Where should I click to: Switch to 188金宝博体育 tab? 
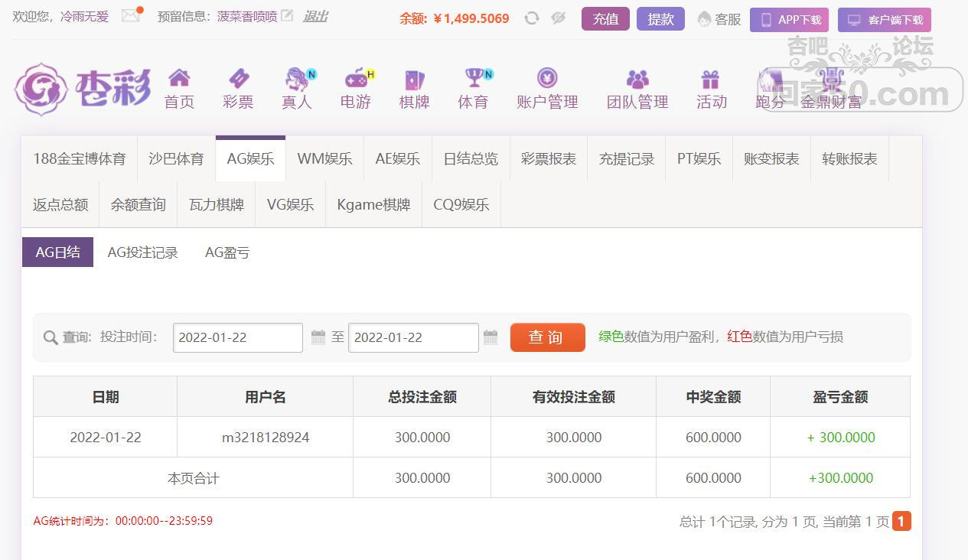pyautogui.click(x=80, y=159)
